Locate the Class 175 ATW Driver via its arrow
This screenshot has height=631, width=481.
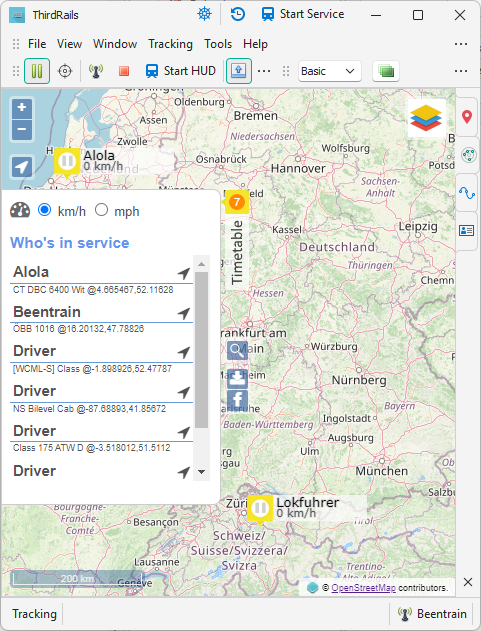184,432
